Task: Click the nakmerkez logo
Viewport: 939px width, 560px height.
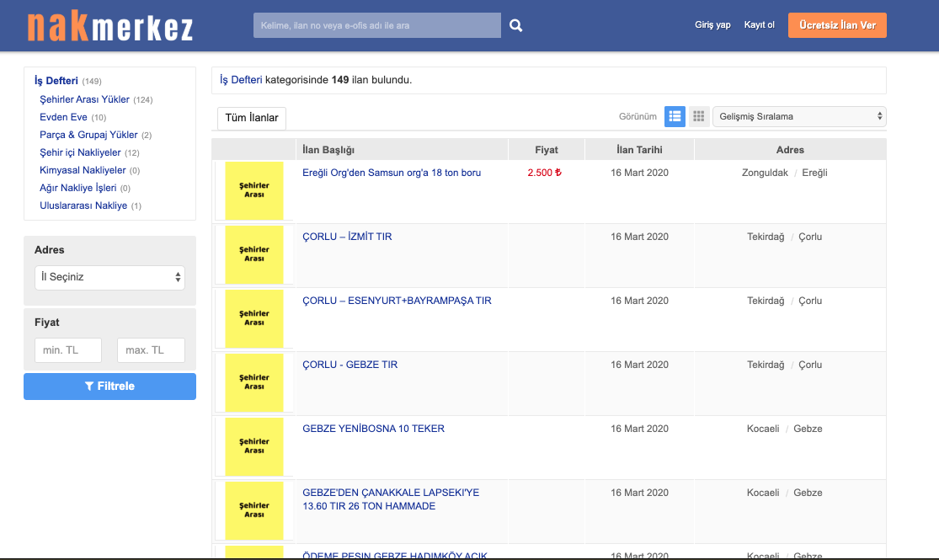Action: tap(109, 26)
